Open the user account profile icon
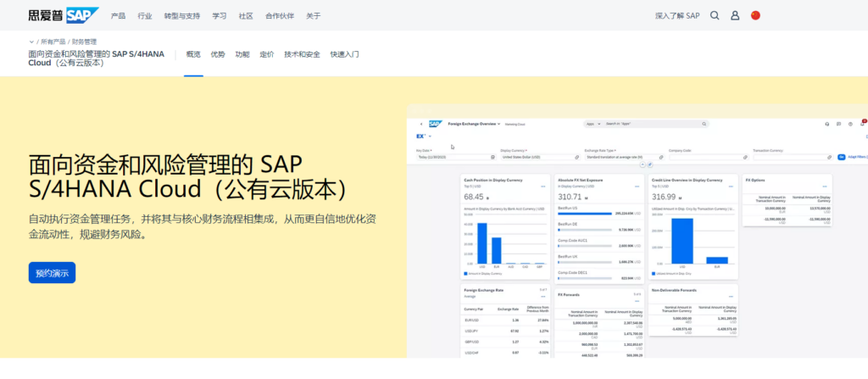This screenshot has height=379, width=868. click(x=735, y=15)
